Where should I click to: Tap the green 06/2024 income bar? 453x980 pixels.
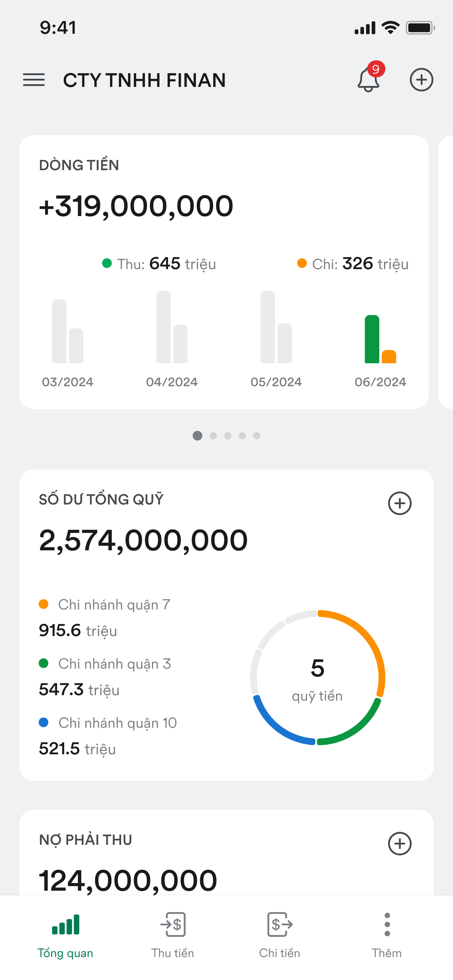point(372,339)
